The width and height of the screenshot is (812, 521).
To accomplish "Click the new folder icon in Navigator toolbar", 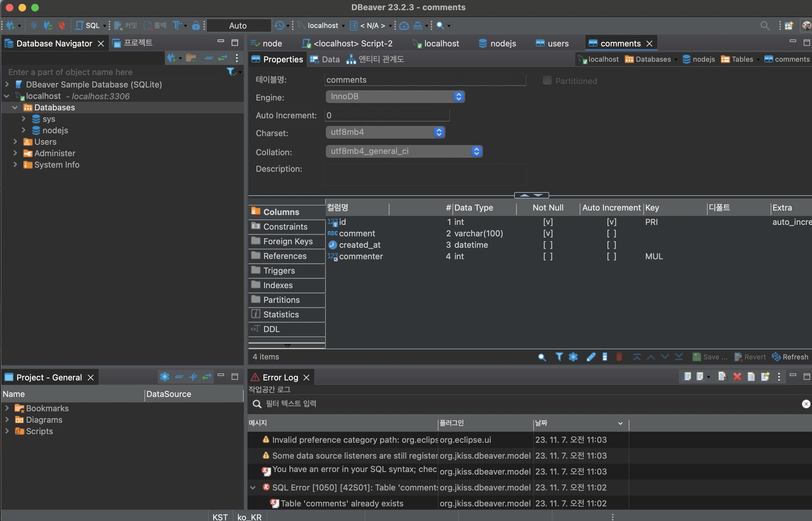I will click(x=191, y=58).
